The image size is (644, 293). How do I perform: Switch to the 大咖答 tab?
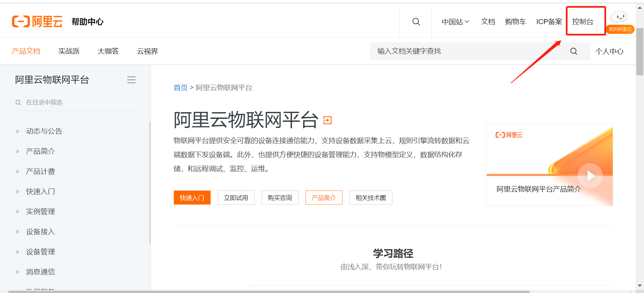[108, 51]
